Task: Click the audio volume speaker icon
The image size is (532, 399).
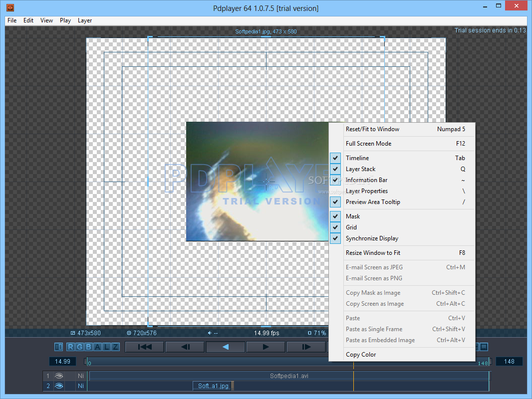Action: coord(210,333)
